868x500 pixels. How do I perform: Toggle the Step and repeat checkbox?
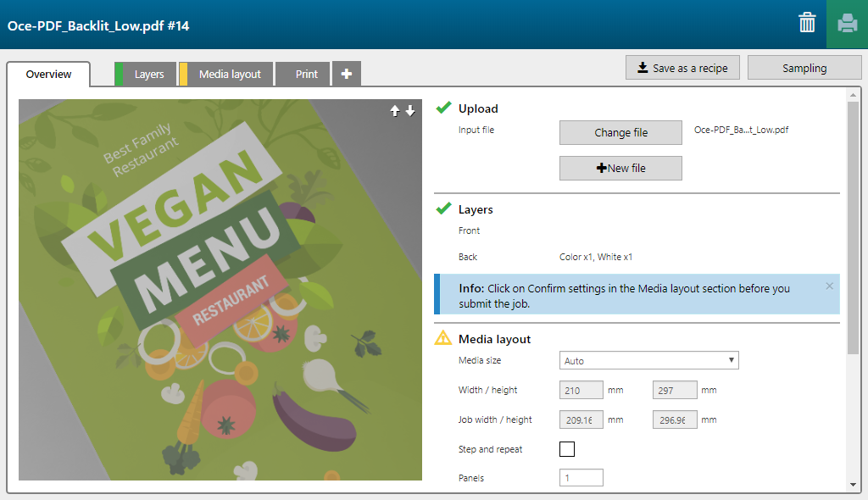[567, 449]
